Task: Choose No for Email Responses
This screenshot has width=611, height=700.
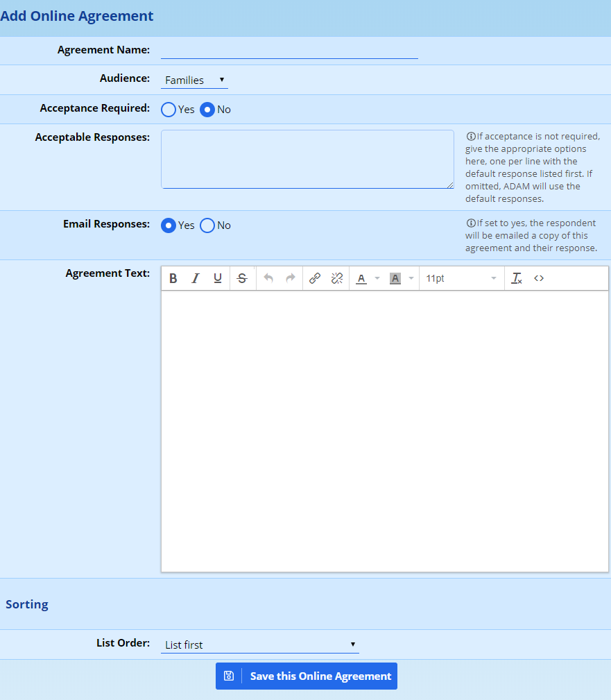Action: (207, 225)
